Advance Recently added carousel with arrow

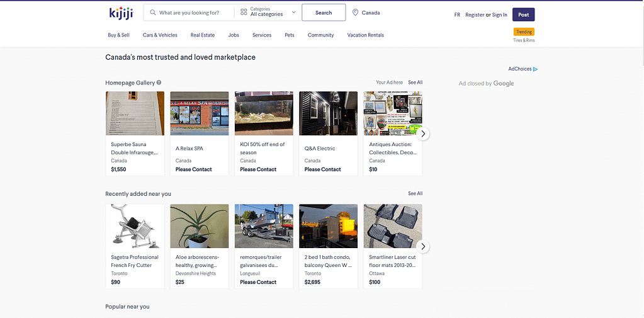coord(423,246)
